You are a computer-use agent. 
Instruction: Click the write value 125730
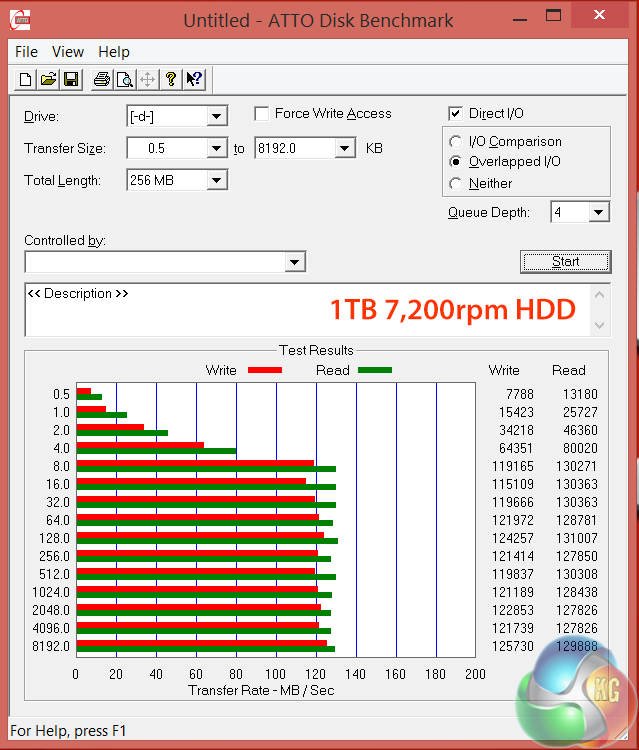pos(513,646)
